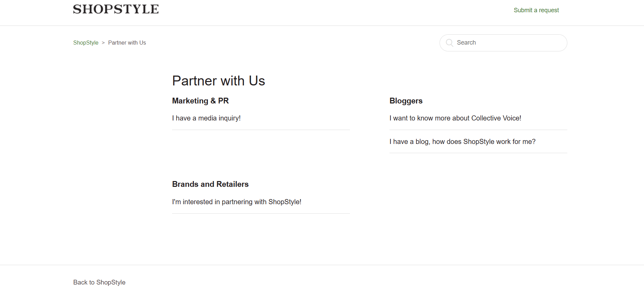The height and width of the screenshot is (308, 644).
Task: Click the footer separator above Back to ShopStyle
Action: pyautogui.click(x=322, y=265)
